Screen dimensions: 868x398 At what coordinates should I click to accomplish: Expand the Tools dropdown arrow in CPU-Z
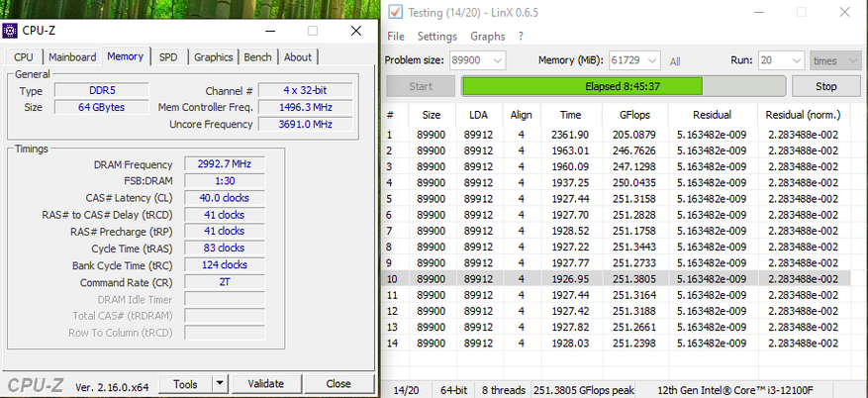tap(221, 383)
